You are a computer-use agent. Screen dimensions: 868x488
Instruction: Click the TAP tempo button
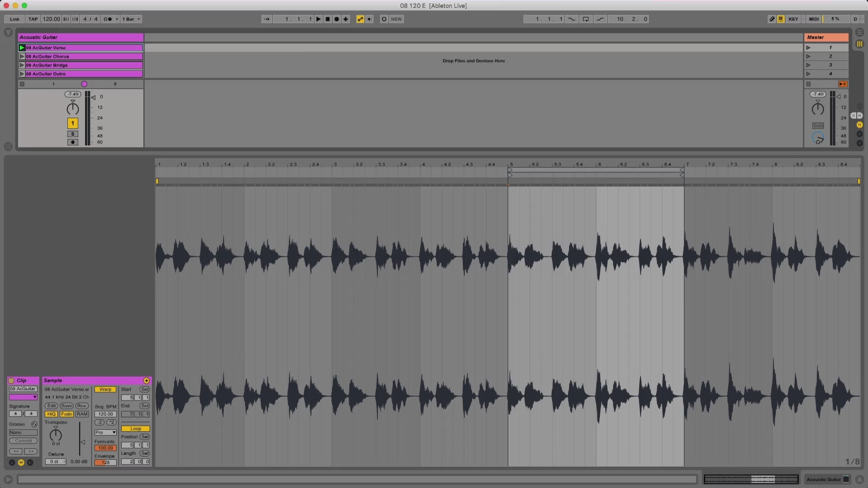click(33, 19)
